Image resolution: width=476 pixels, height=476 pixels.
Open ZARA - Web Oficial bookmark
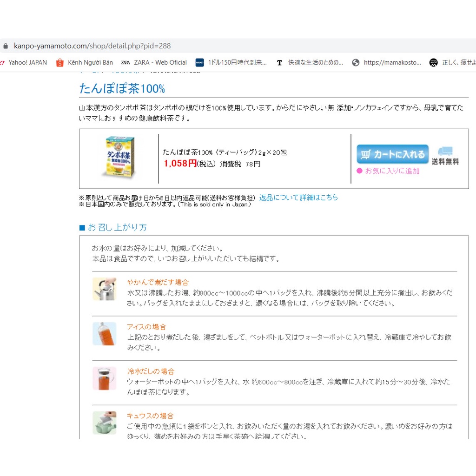[x=160, y=63]
